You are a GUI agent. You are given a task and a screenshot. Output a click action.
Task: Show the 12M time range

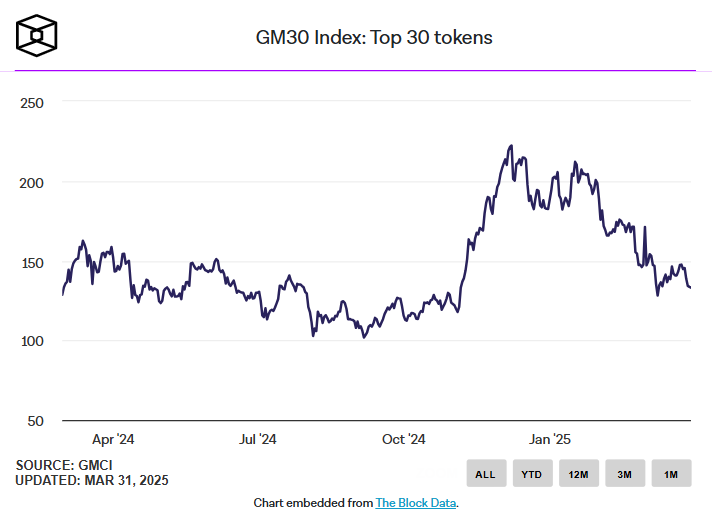[x=577, y=473]
